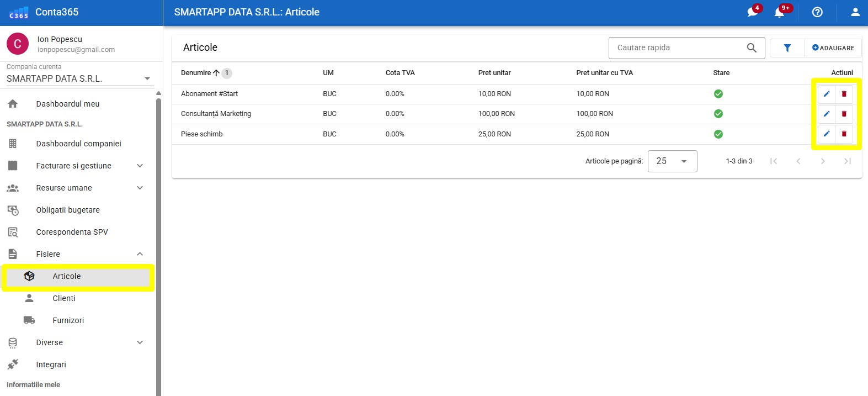Open the Articole pe pagină dropdown
Image resolution: width=868 pixels, height=396 pixels.
coord(672,161)
